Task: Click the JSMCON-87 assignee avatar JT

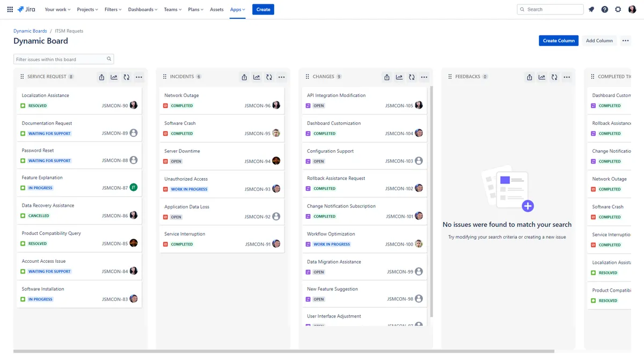Action: click(134, 187)
